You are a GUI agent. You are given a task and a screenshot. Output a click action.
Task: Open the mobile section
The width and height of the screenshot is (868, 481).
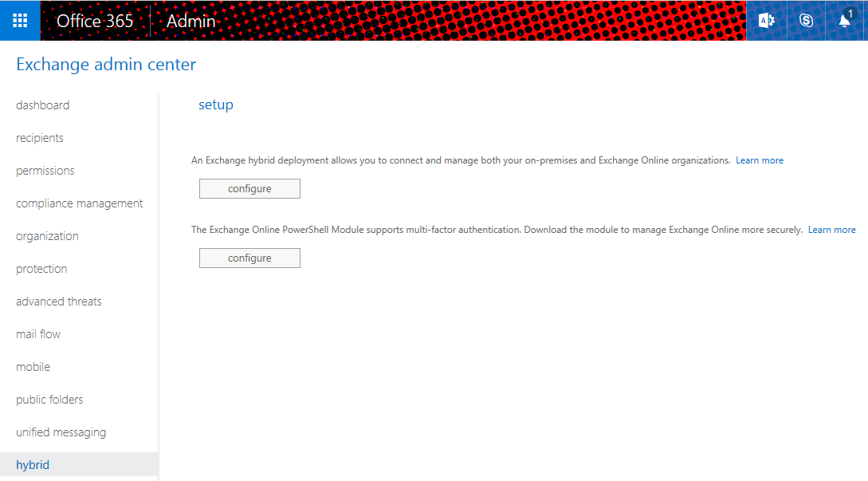(x=33, y=366)
